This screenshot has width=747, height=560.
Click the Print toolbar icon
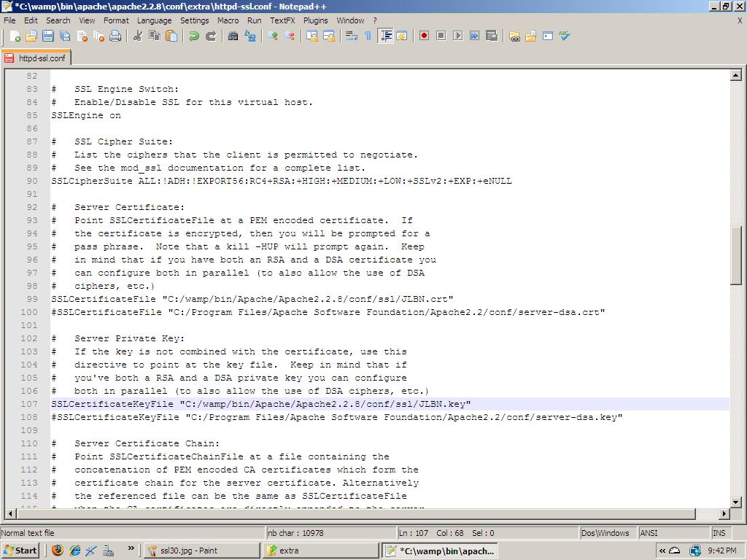[x=115, y=36]
